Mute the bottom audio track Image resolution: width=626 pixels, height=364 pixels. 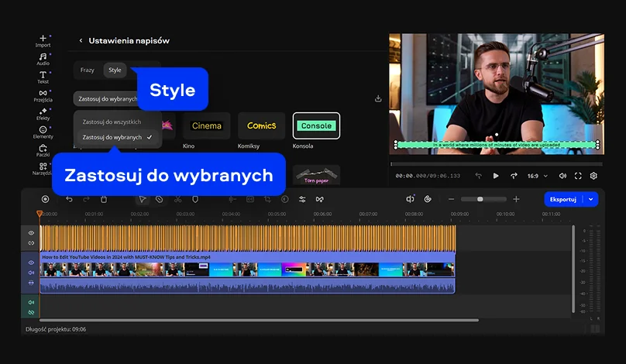coord(32,302)
